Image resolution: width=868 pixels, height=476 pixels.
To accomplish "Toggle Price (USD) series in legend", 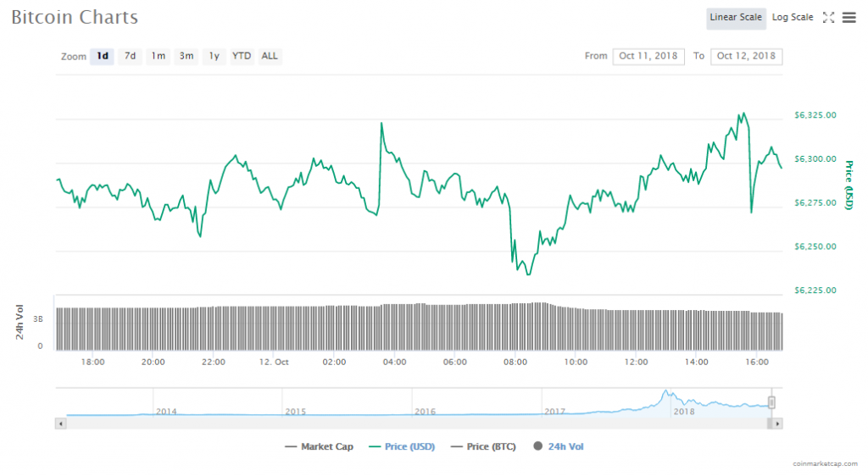I will click(402, 446).
